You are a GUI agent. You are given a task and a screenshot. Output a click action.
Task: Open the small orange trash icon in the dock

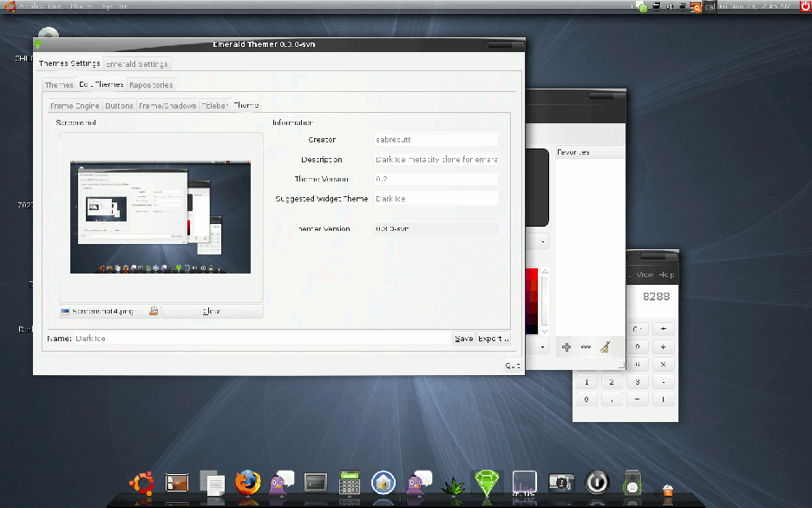(668, 490)
